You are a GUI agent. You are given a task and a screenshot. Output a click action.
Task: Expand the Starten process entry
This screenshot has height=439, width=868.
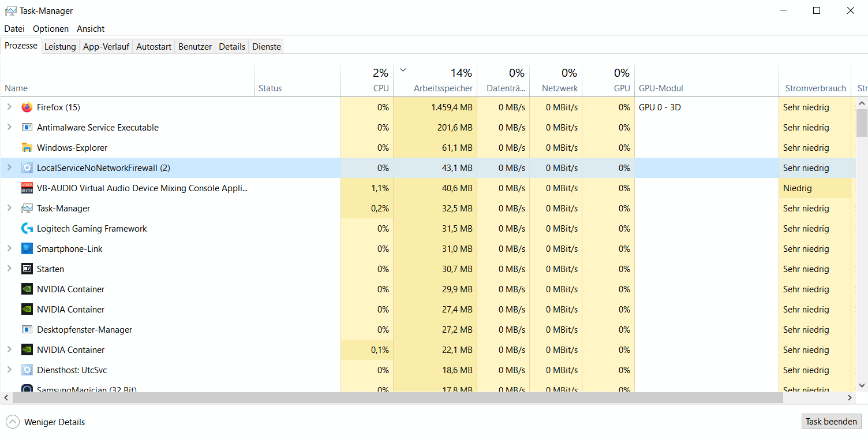click(9, 269)
